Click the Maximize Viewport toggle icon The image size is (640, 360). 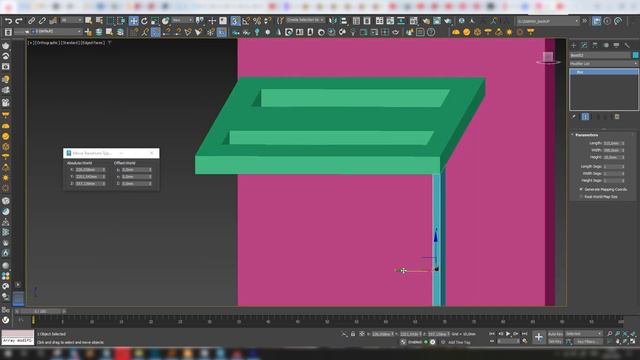633,341
